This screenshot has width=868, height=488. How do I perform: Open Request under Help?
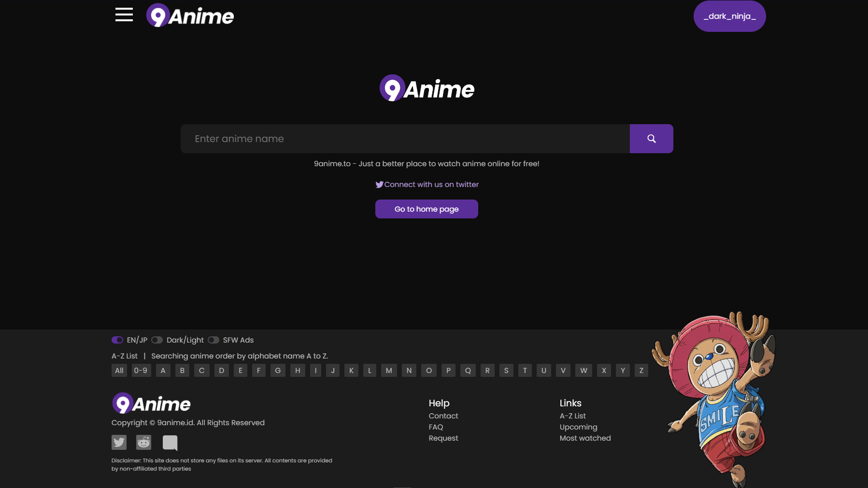[443, 438]
